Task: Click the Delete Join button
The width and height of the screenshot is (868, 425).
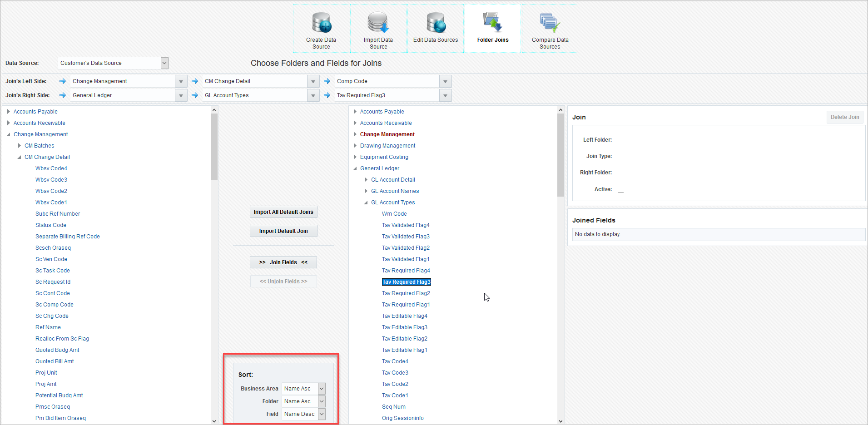Action: point(844,117)
